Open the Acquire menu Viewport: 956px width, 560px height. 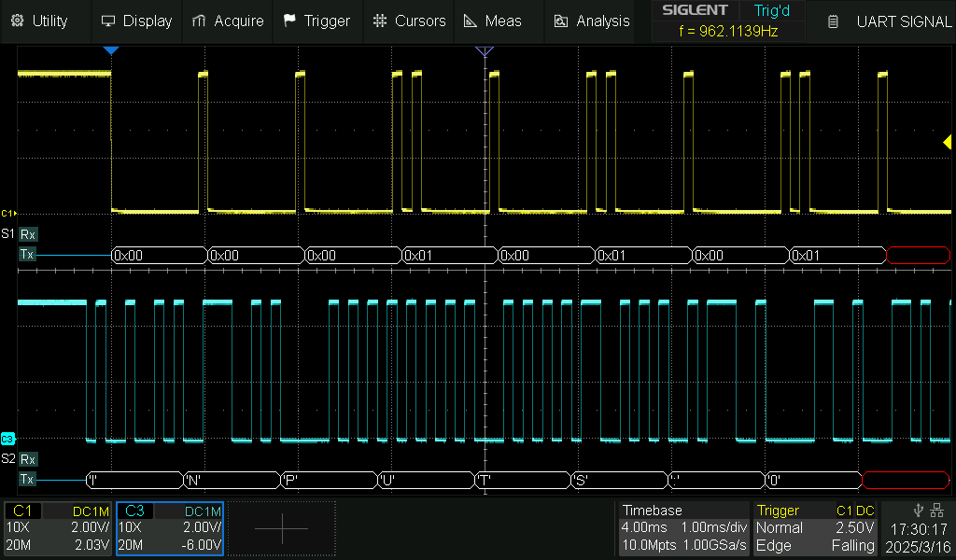tap(227, 21)
